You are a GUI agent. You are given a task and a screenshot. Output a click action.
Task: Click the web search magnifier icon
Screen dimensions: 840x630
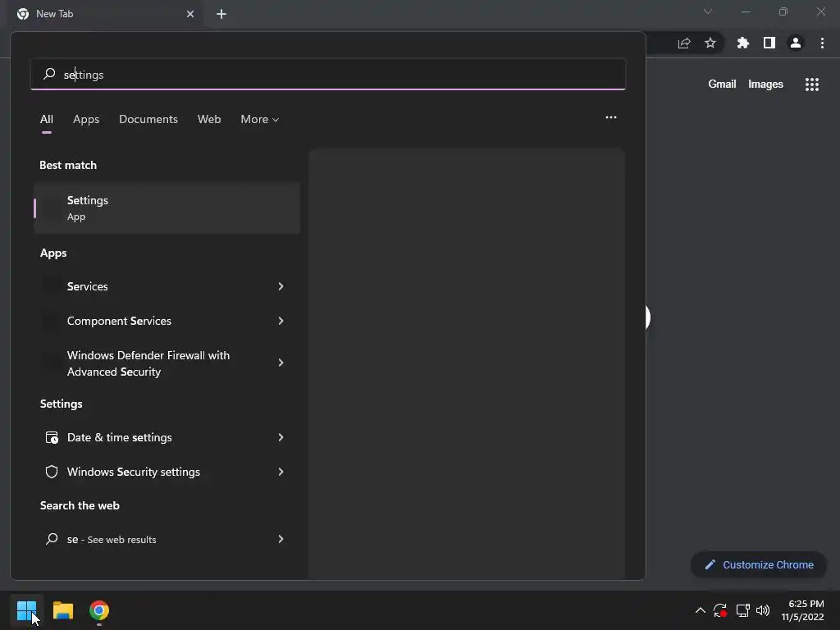click(52, 539)
